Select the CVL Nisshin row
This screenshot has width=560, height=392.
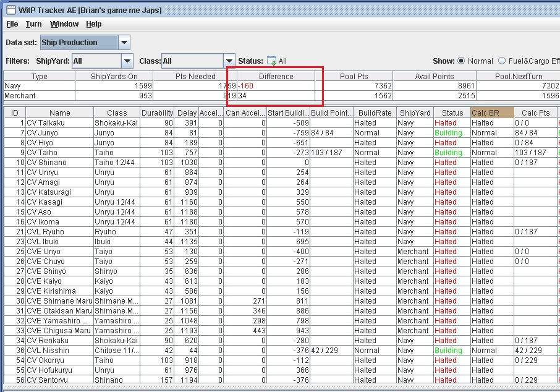point(282,351)
